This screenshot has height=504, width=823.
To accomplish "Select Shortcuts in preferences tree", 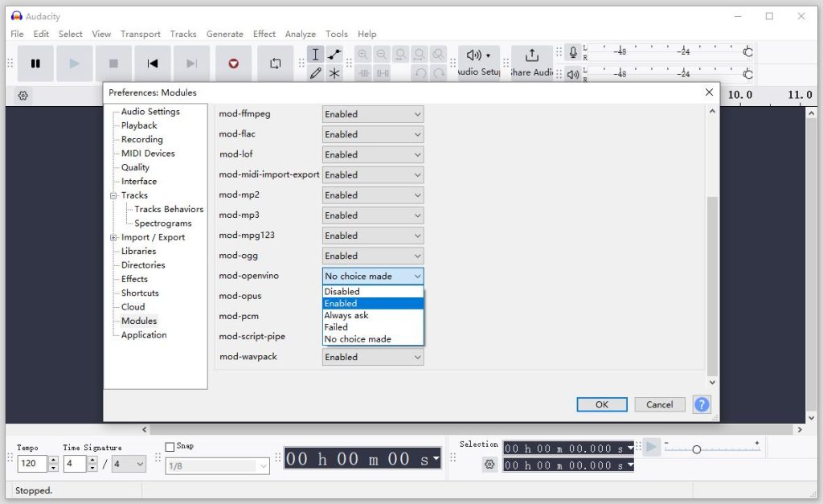I will click(x=140, y=293).
